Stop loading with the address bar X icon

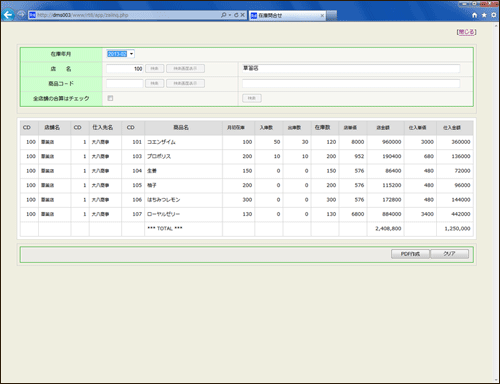(x=243, y=15)
